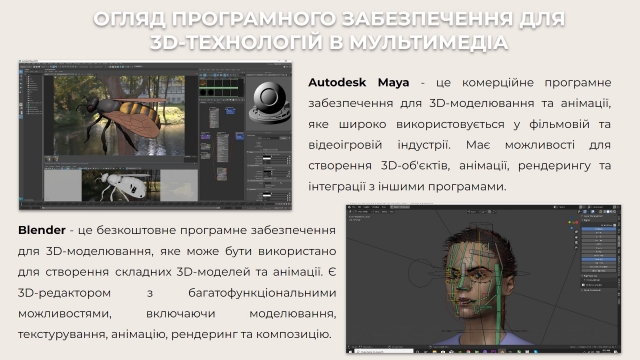Select the purple node in Maya Hypershade graph

[206, 136]
